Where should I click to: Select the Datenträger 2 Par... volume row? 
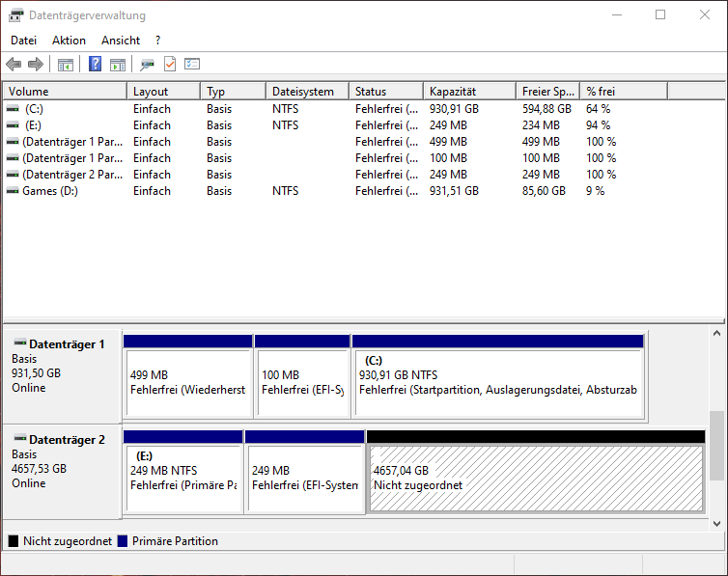[x=335, y=175]
